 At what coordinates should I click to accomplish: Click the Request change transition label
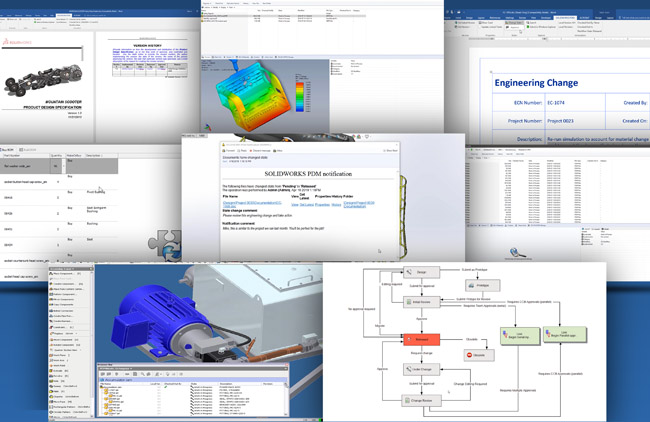421,353
